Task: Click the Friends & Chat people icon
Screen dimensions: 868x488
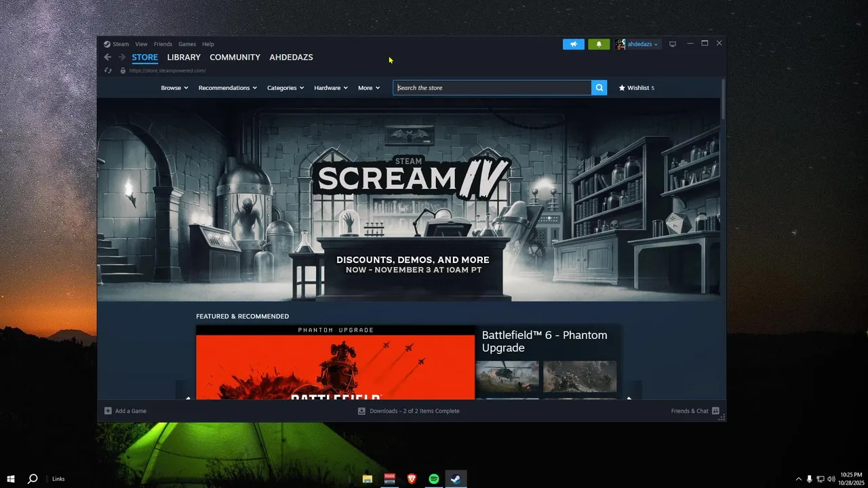Action: pos(716,411)
